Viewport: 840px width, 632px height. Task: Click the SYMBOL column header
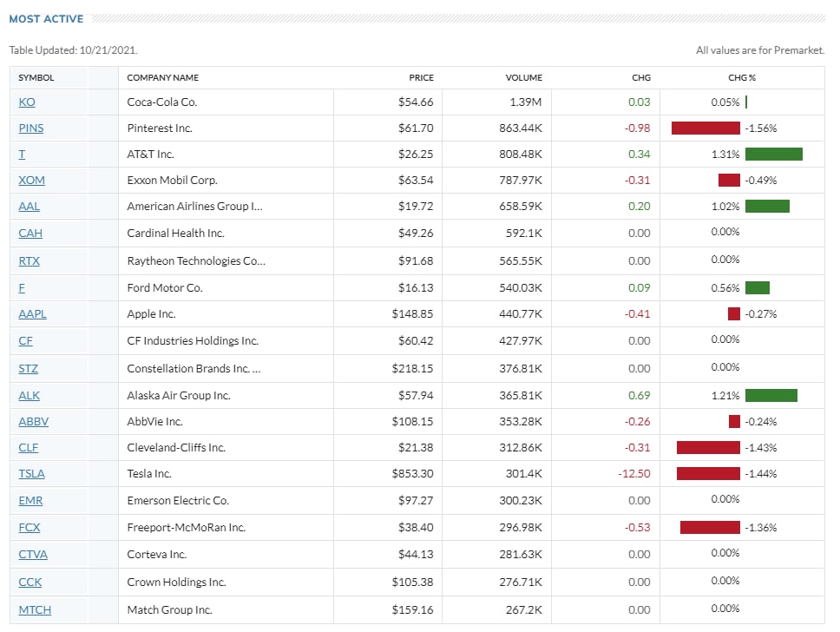[36, 78]
